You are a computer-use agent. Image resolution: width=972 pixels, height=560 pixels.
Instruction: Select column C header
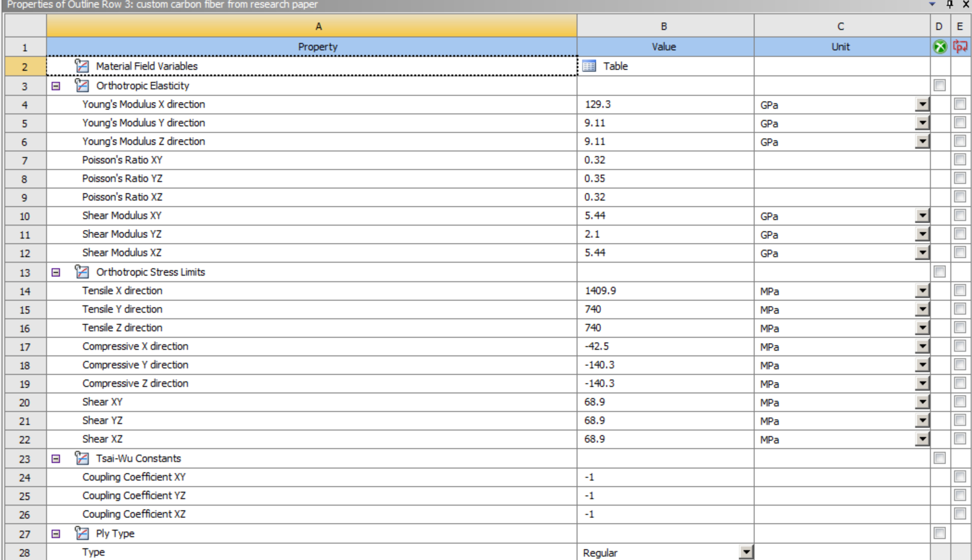pos(842,26)
